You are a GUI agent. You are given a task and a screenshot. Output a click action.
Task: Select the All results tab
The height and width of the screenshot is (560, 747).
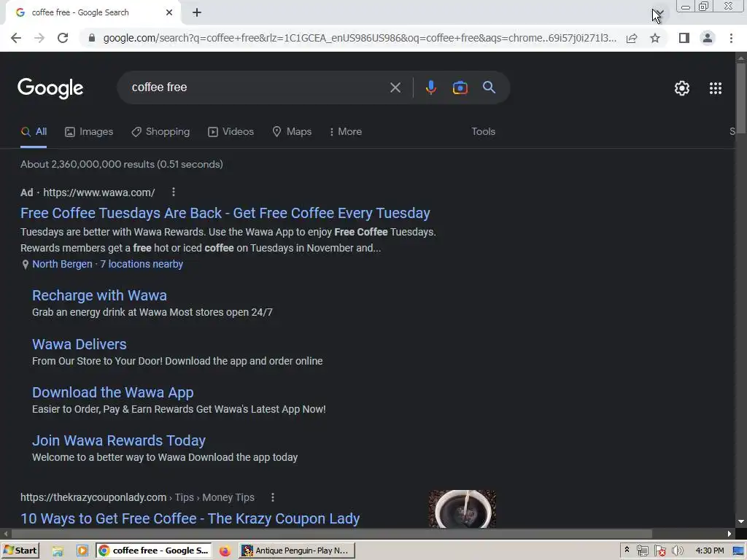click(x=34, y=132)
